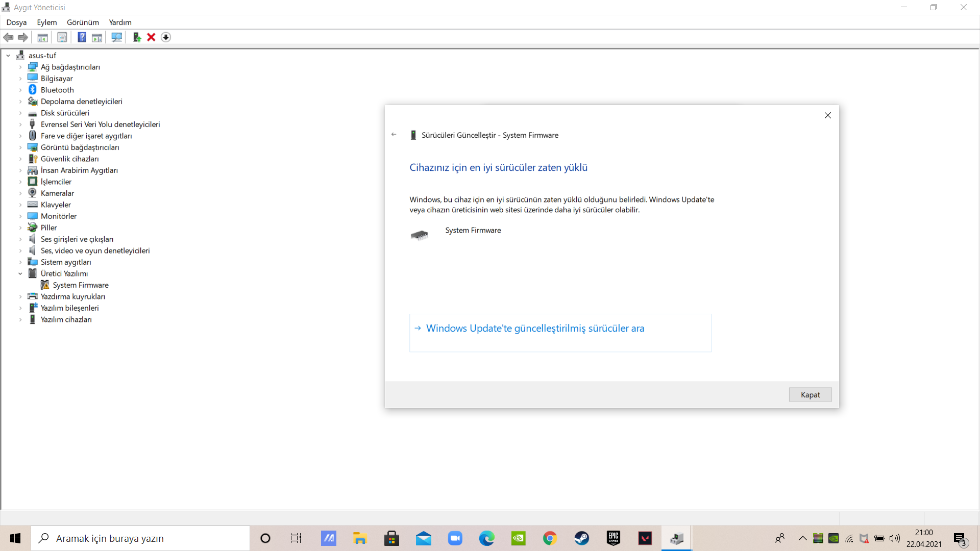Viewport: 980px width, 551px height.
Task: Click the scan for hardware changes icon
Action: click(x=116, y=37)
